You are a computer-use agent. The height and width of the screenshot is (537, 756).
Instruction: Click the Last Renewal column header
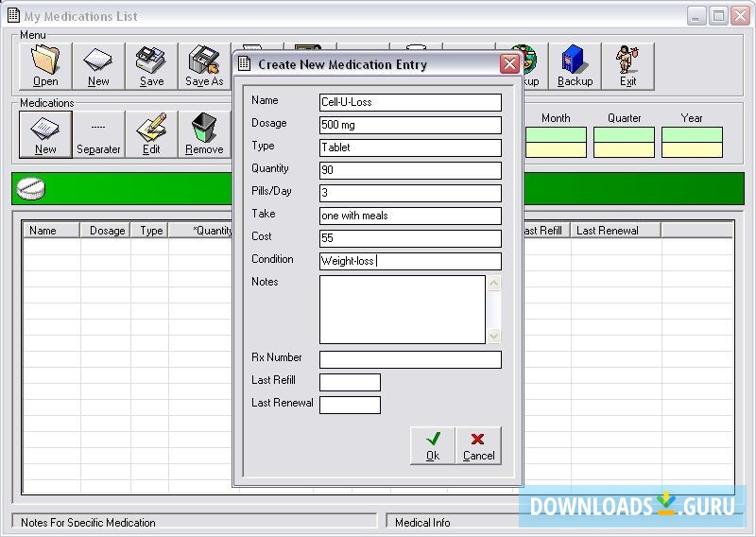(x=616, y=231)
